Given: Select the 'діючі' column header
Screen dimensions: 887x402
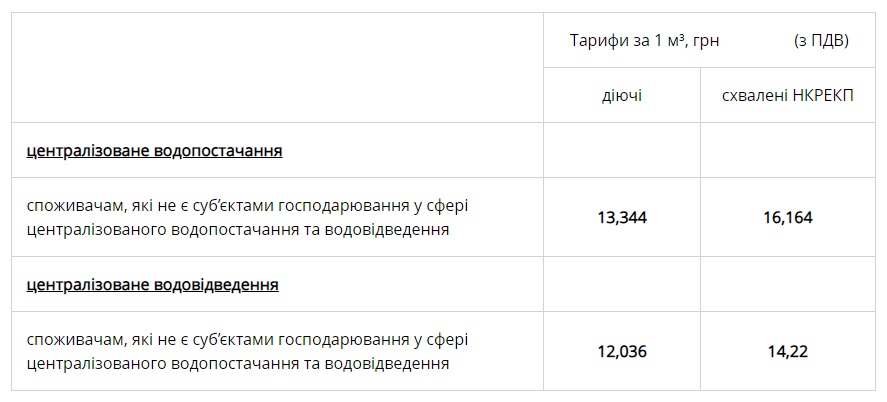Looking at the screenshot, I should point(622,95).
